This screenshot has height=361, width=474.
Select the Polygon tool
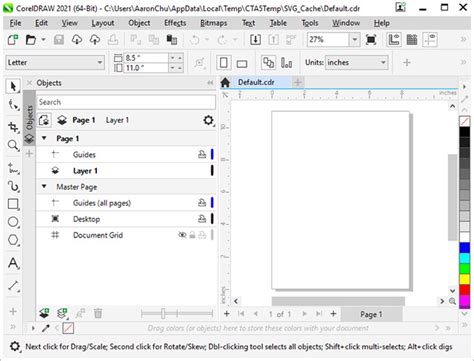coord(13,240)
